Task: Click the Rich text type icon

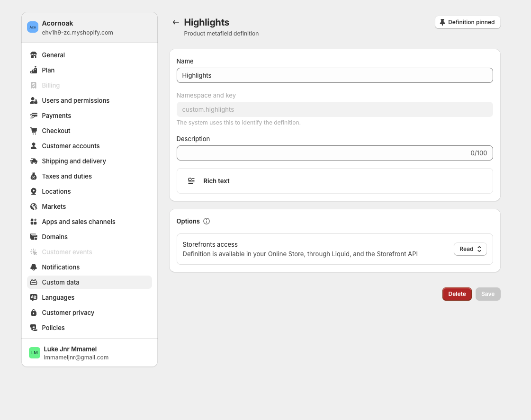Action: (x=191, y=181)
